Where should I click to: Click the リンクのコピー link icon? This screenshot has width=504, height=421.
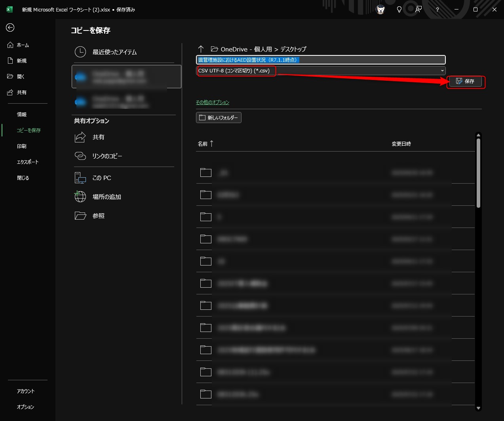pos(80,156)
